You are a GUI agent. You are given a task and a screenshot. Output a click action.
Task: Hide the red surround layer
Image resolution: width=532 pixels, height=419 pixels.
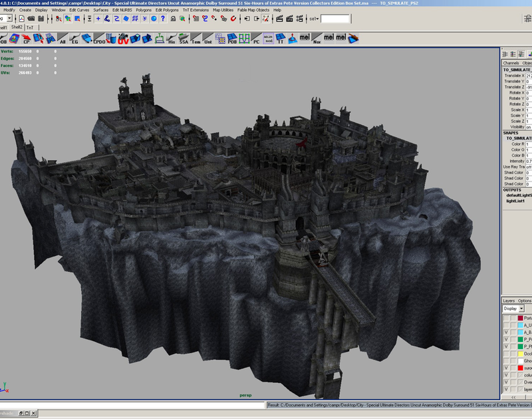pyautogui.click(x=506, y=367)
